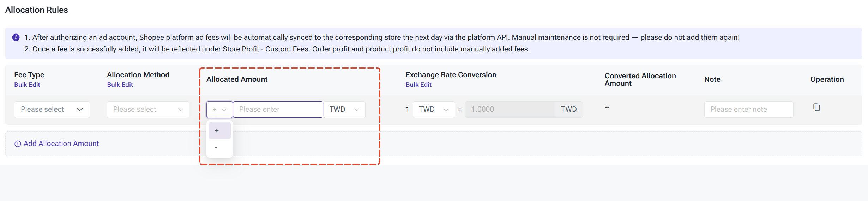Open the Allocation Method Please select dropdown
The height and width of the screenshot is (201, 868).
148,109
